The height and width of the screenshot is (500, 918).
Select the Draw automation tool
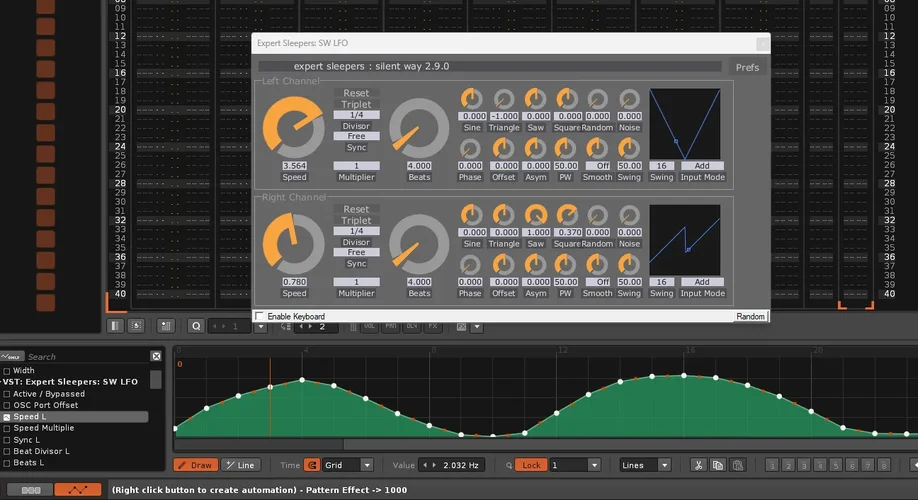(x=194, y=465)
